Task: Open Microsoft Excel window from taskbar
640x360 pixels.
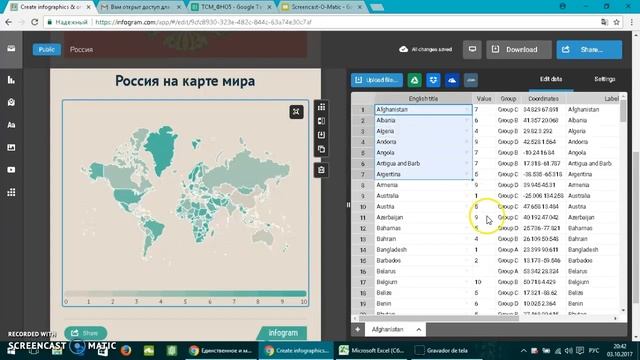Action: [372, 350]
